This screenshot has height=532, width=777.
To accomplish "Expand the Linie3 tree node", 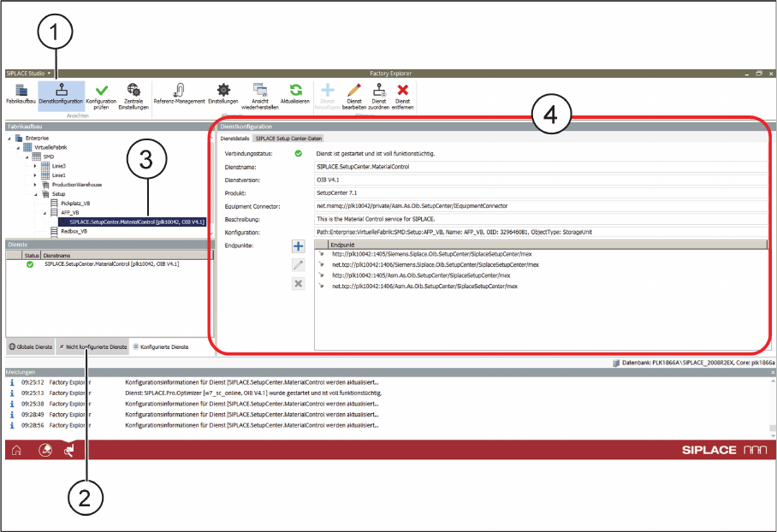I will point(35,166).
